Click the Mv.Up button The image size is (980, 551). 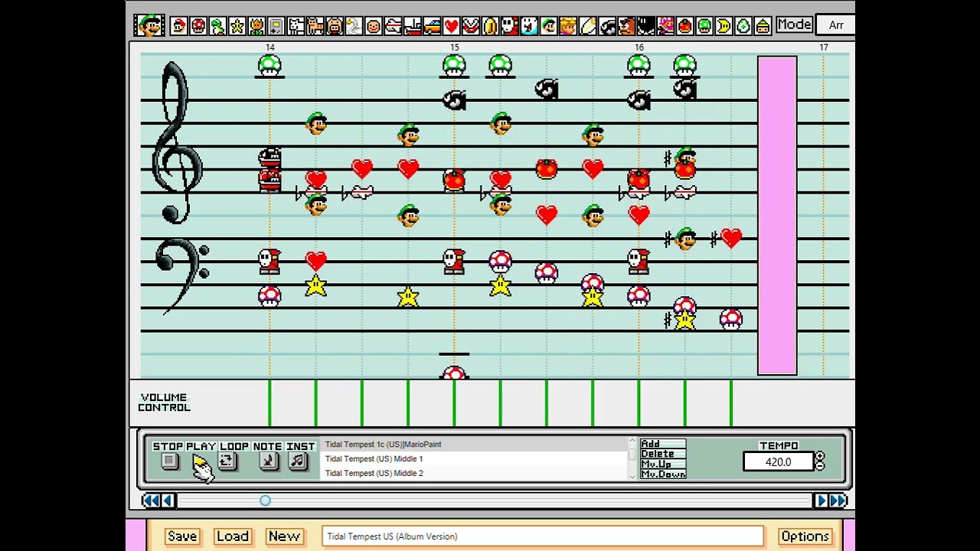663,464
